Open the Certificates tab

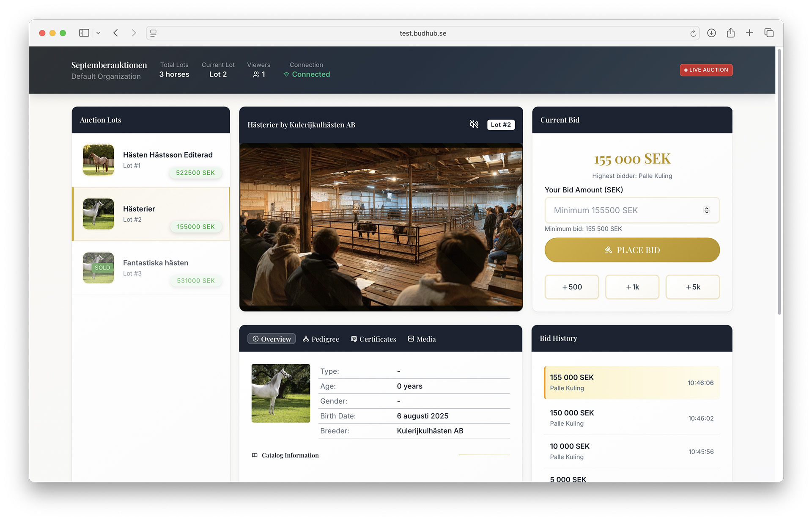[373, 339]
